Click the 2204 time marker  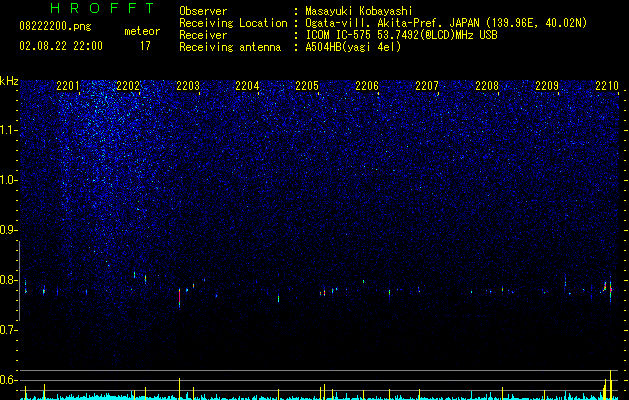point(247,86)
